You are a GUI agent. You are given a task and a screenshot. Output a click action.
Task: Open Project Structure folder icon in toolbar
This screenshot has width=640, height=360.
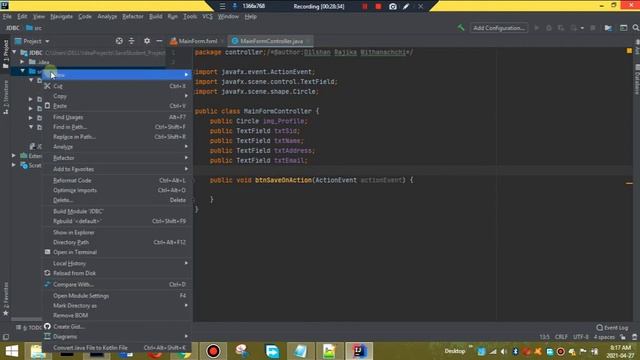pyautogui.click(x=608, y=28)
